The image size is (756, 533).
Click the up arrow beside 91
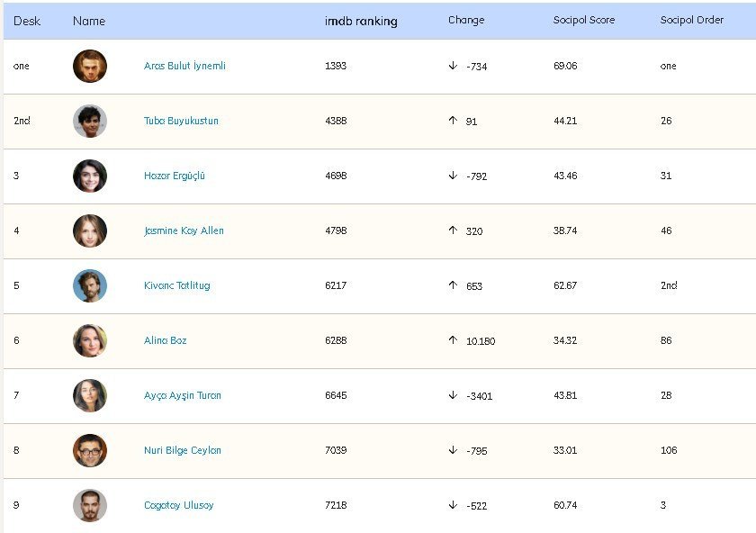pos(453,121)
